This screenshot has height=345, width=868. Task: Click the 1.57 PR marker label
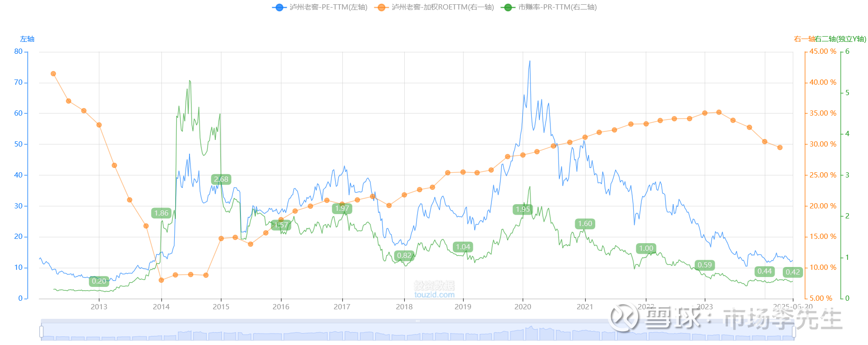pyautogui.click(x=281, y=225)
